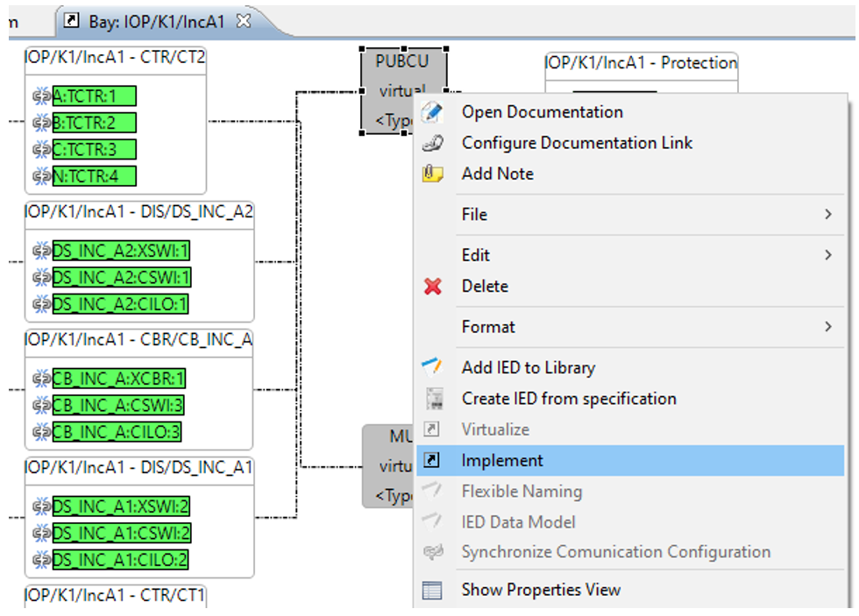Expand the Format submenu arrow
The image size is (859, 616).
[x=827, y=327]
